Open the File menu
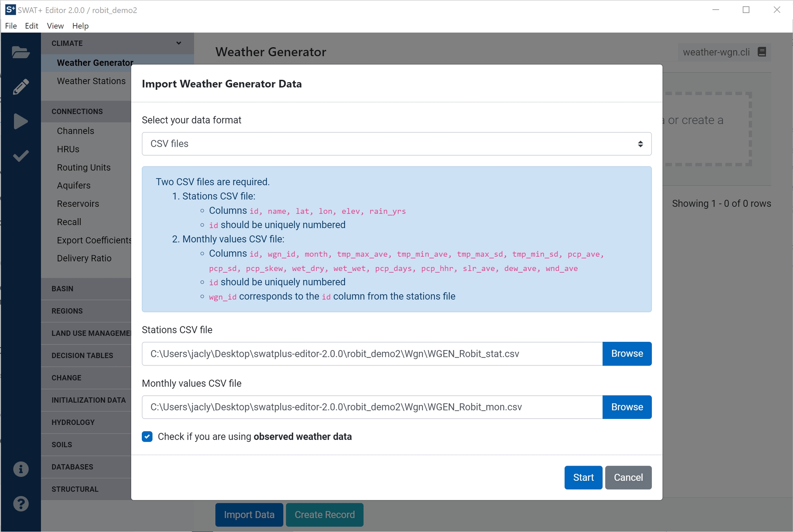 [x=11, y=26]
